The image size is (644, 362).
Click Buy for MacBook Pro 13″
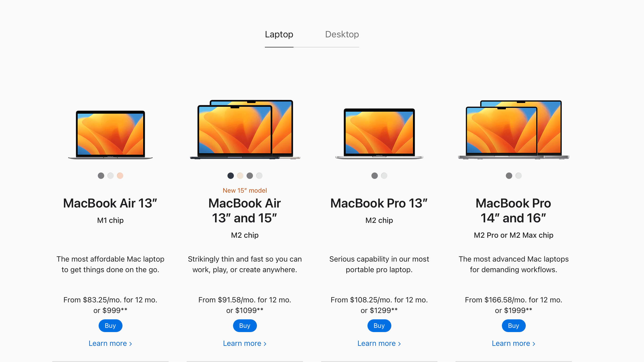click(x=379, y=326)
